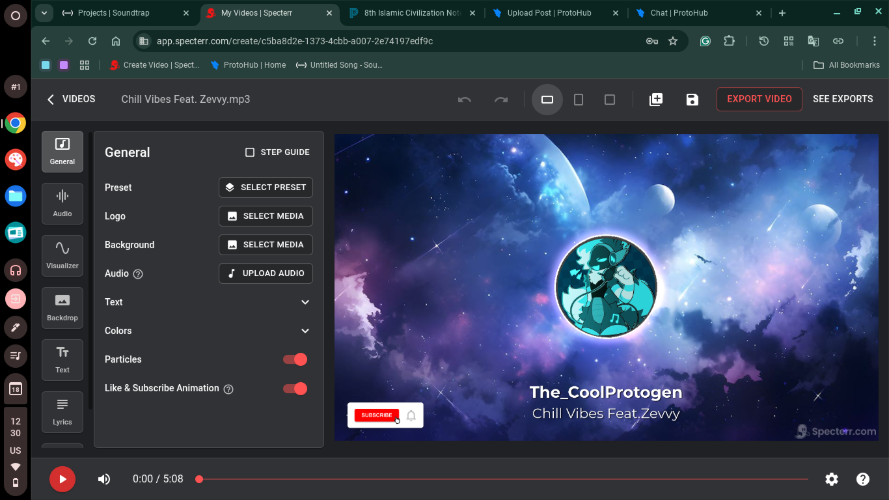
Task: Expand the Text section
Action: coord(305,302)
